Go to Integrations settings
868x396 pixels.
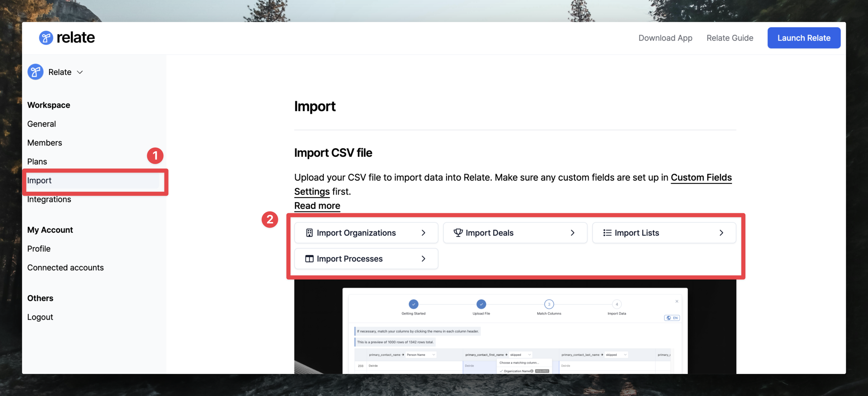pos(49,199)
